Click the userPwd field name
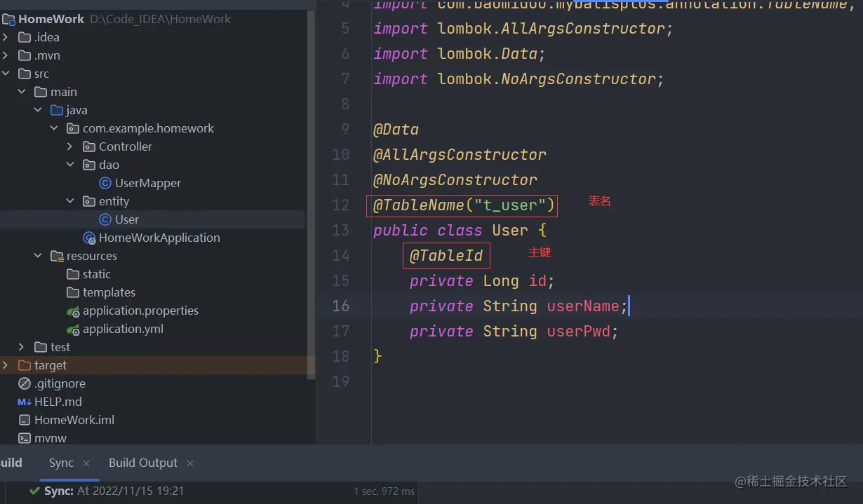 tap(579, 332)
